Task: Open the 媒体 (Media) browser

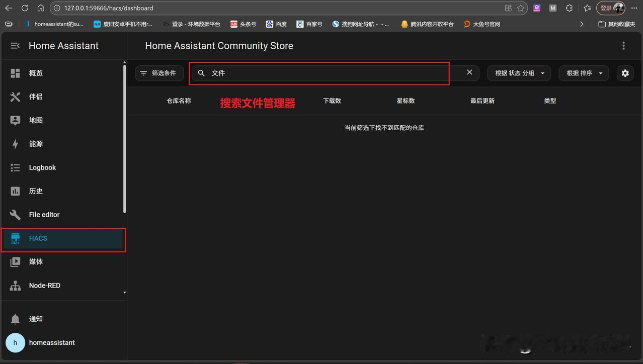Action: pos(36,261)
